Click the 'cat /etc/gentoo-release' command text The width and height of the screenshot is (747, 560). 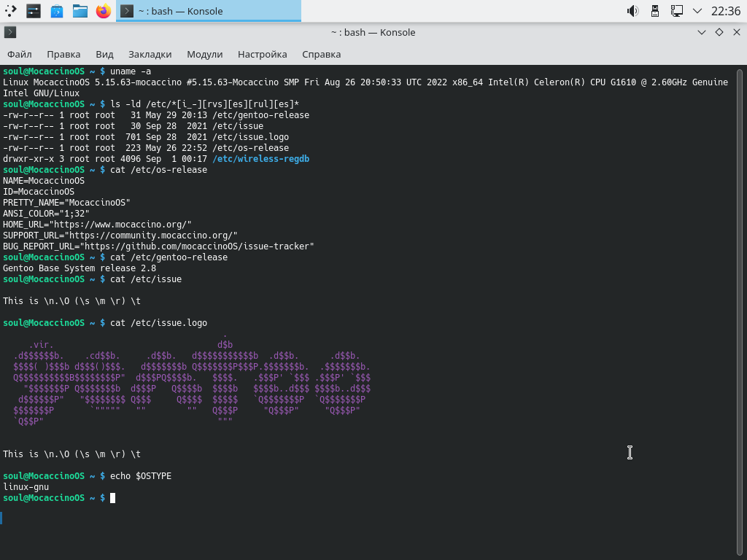pos(169,257)
